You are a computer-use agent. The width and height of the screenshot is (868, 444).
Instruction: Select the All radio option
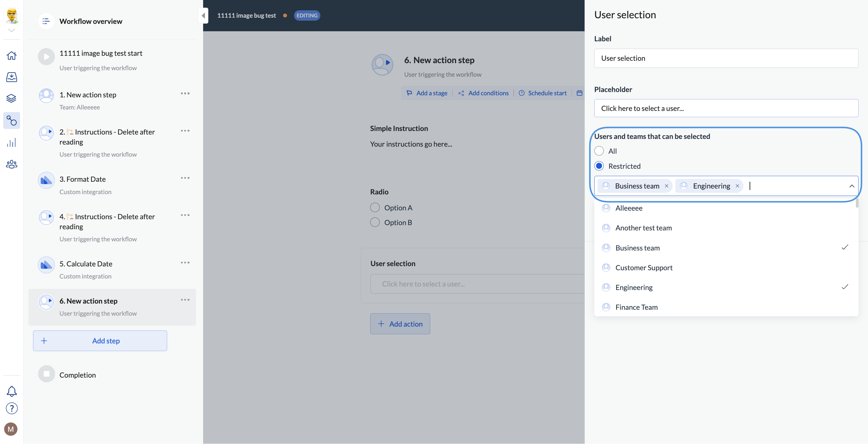click(599, 151)
